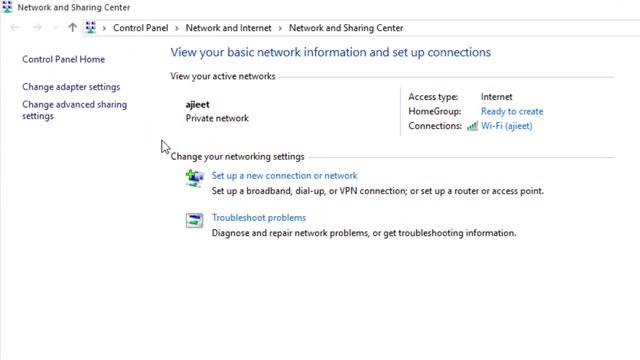This screenshot has height=360, width=640.
Task: Open Change advanced sharing settings
Action: pos(75,110)
